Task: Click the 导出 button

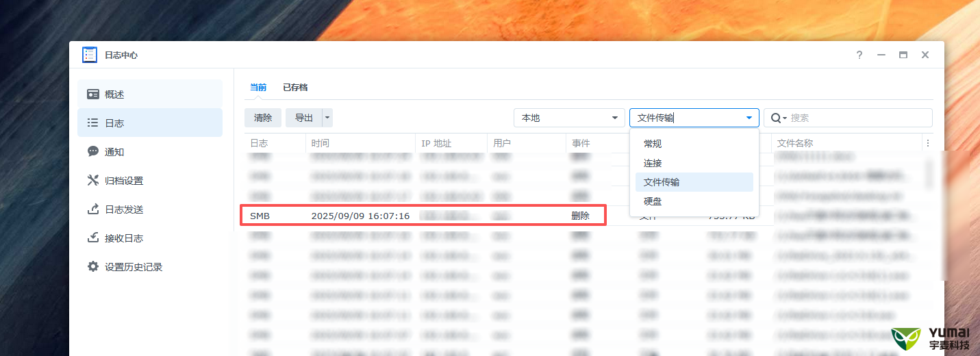Action: click(304, 118)
